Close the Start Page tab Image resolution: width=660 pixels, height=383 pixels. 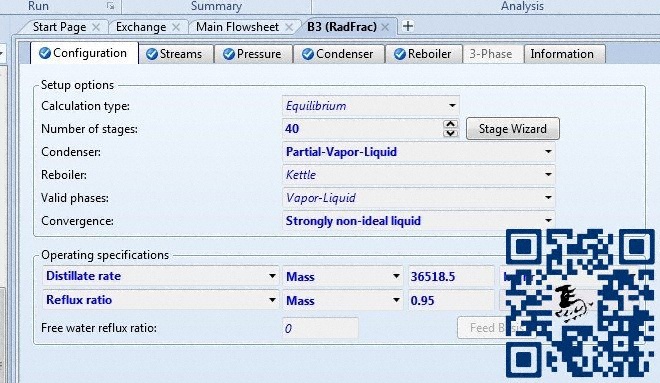point(96,27)
